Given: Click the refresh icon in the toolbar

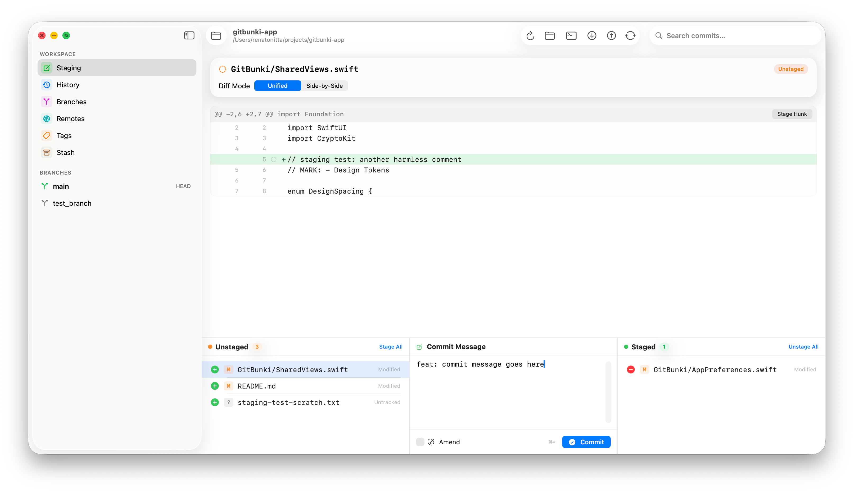Looking at the screenshot, I should 530,35.
